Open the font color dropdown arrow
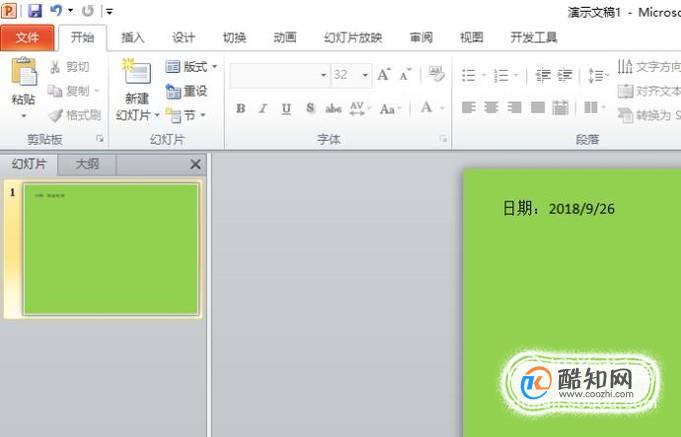 click(442, 108)
